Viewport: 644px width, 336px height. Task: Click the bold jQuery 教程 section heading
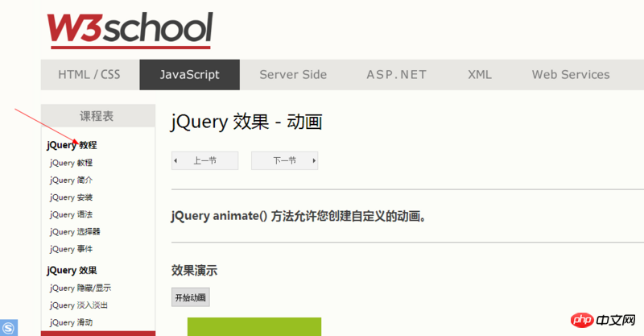tap(72, 145)
